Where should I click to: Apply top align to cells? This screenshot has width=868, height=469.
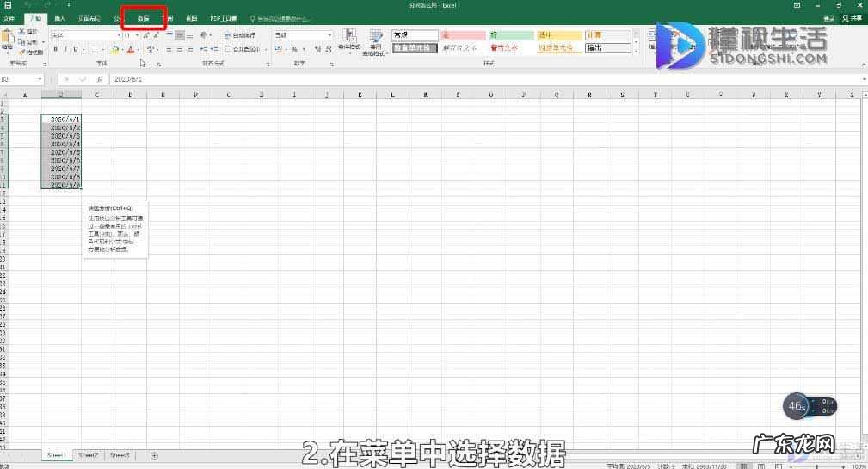(169, 35)
